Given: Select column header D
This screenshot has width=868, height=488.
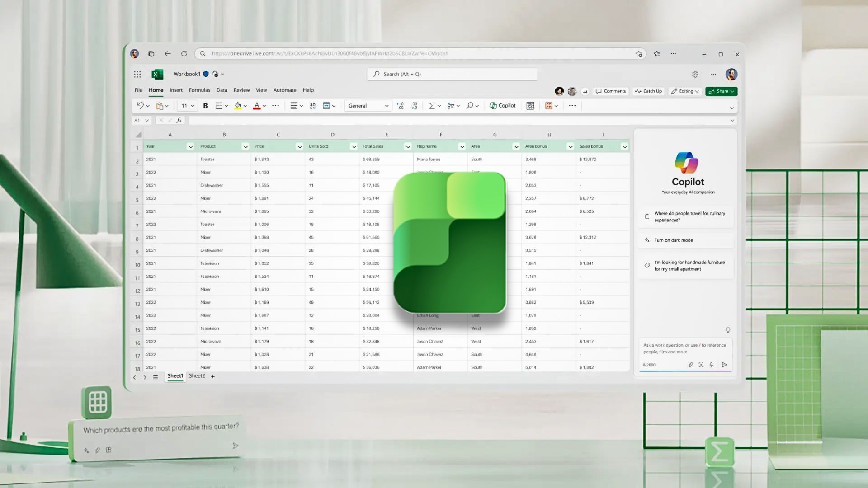Looking at the screenshot, I should (332, 135).
